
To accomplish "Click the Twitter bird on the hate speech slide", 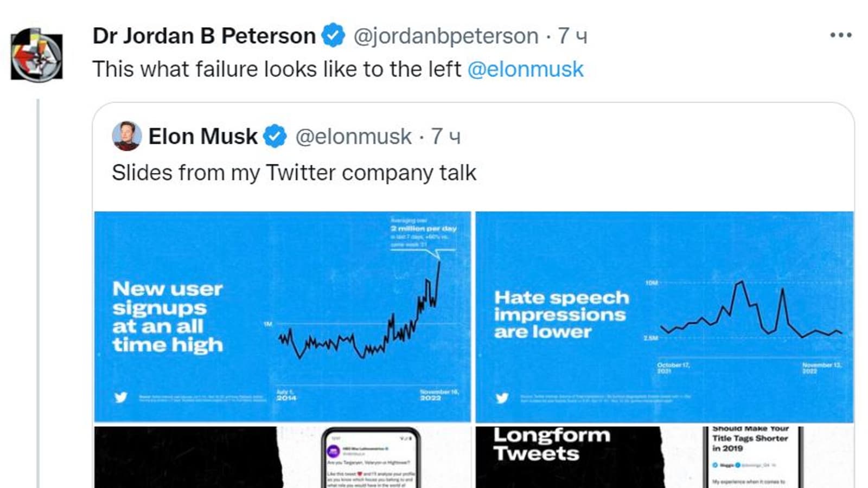I will click(x=502, y=398).
